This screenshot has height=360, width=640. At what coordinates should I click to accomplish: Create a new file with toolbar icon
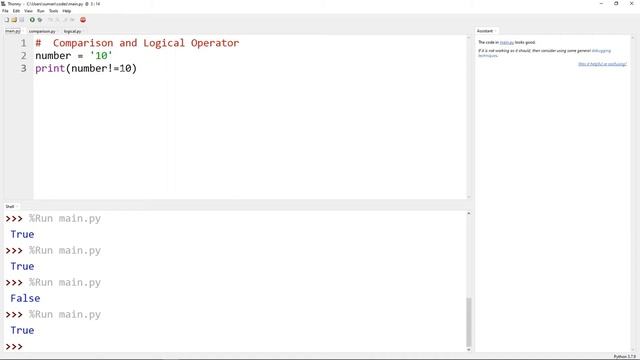point(7,20)
